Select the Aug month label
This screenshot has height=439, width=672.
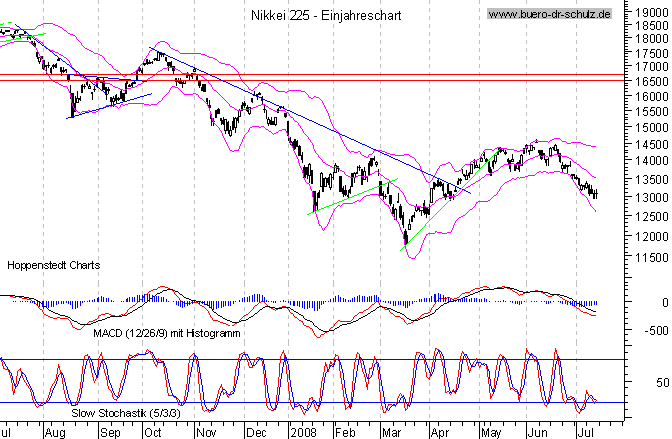(x=55, y=433)
